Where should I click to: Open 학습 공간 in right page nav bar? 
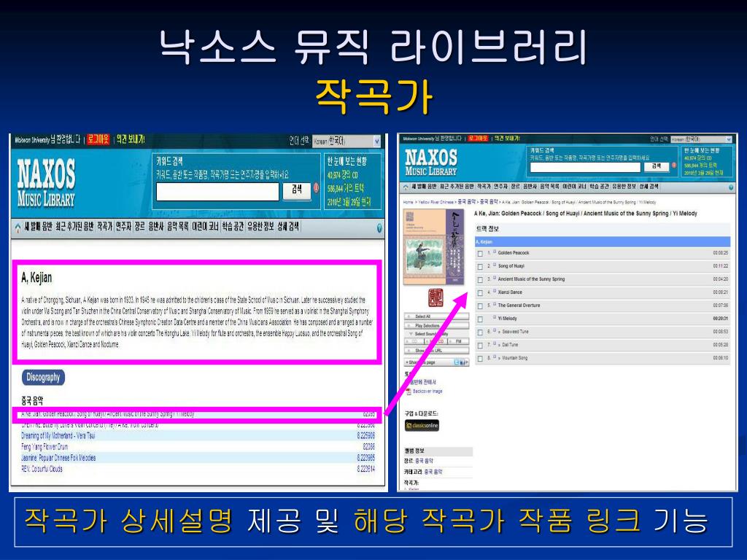pos(599,187)
